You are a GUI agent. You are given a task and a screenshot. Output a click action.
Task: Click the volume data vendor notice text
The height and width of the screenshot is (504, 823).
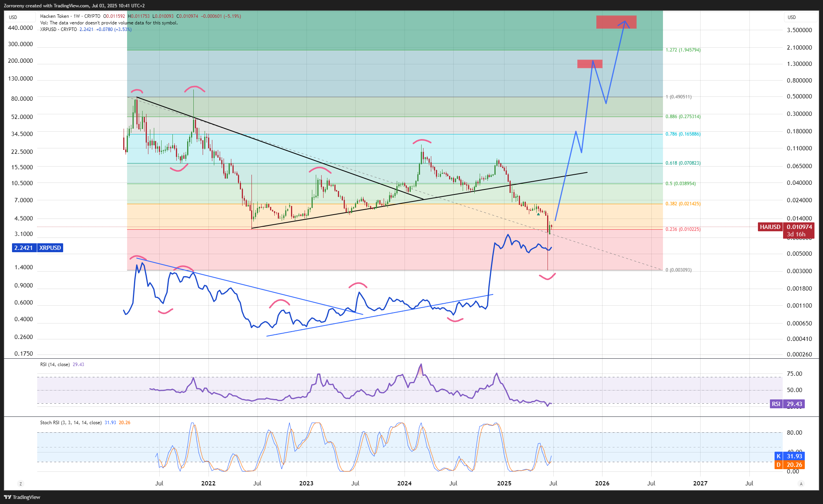point(109,23)
